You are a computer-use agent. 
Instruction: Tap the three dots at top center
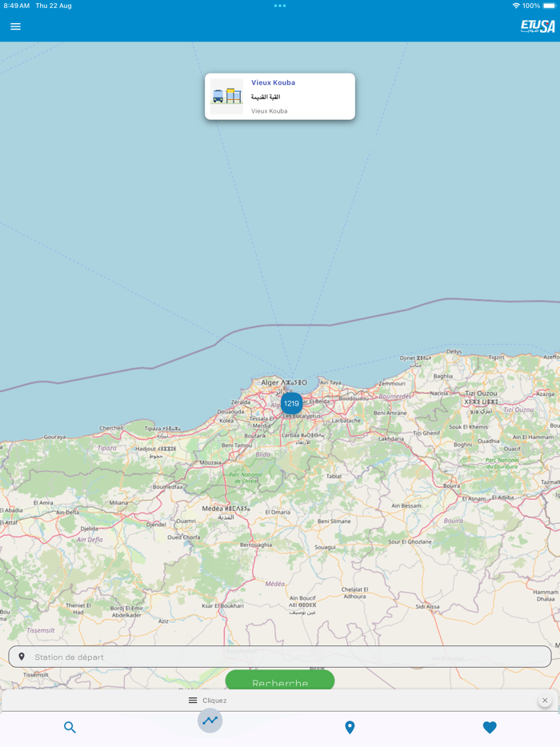[x=280, y=6]
